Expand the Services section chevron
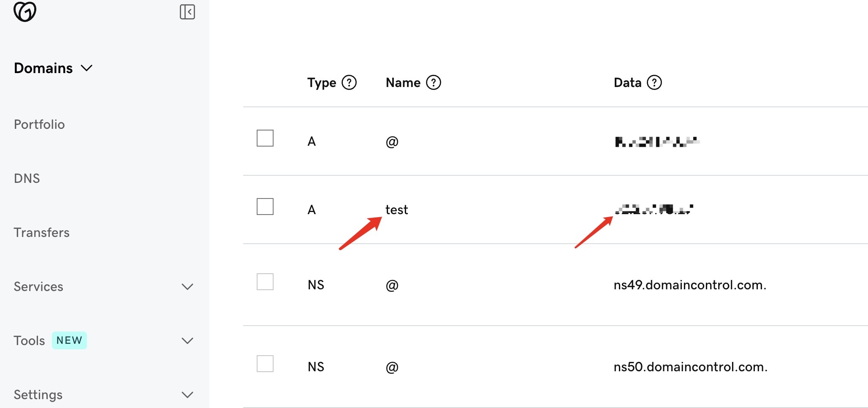868x408 pixels. coord(187,287)
